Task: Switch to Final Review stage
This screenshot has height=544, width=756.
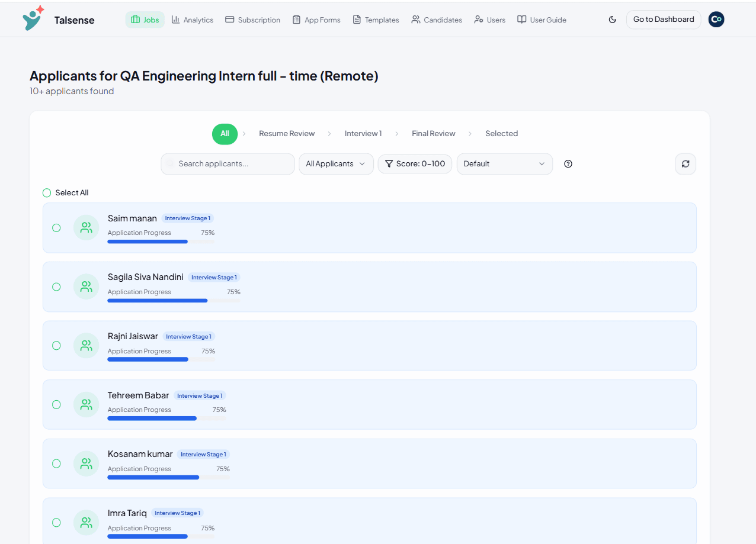Action: tap(434, 134)
